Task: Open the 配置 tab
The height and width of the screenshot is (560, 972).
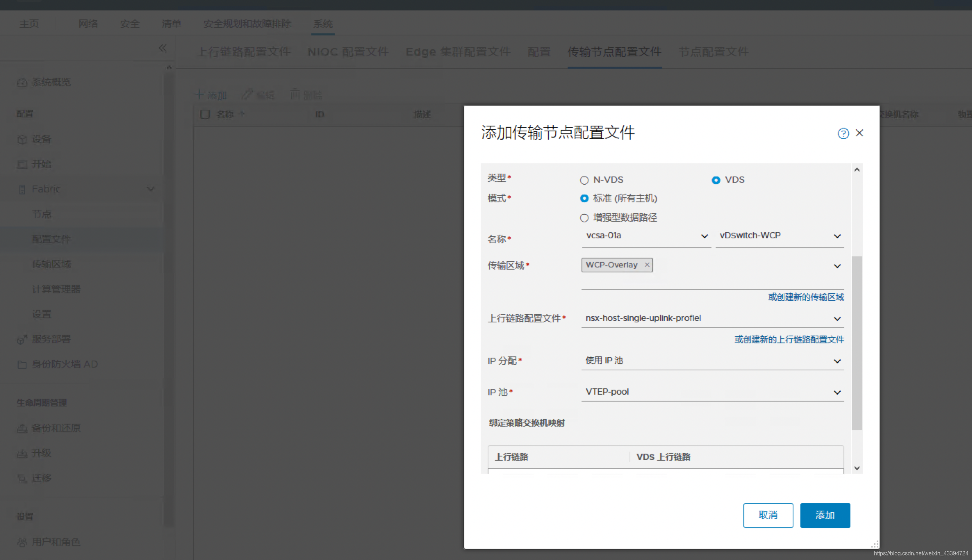Action: pos(539,52)
